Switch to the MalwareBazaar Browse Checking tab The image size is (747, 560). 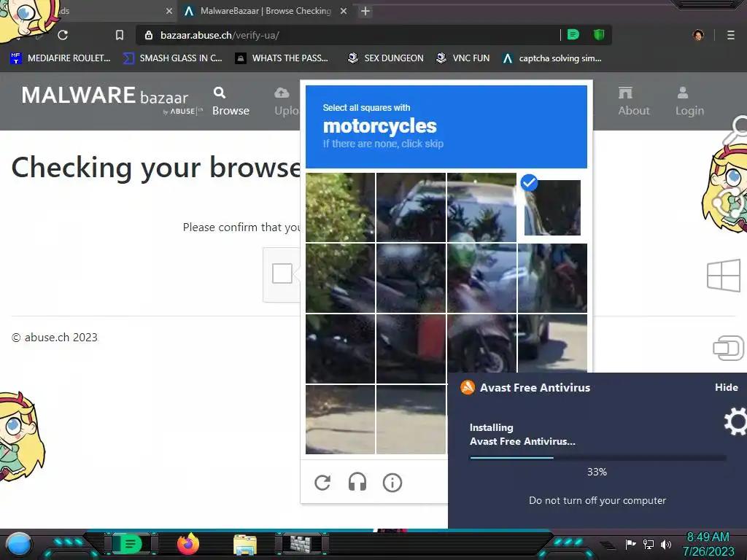point(265,11)
